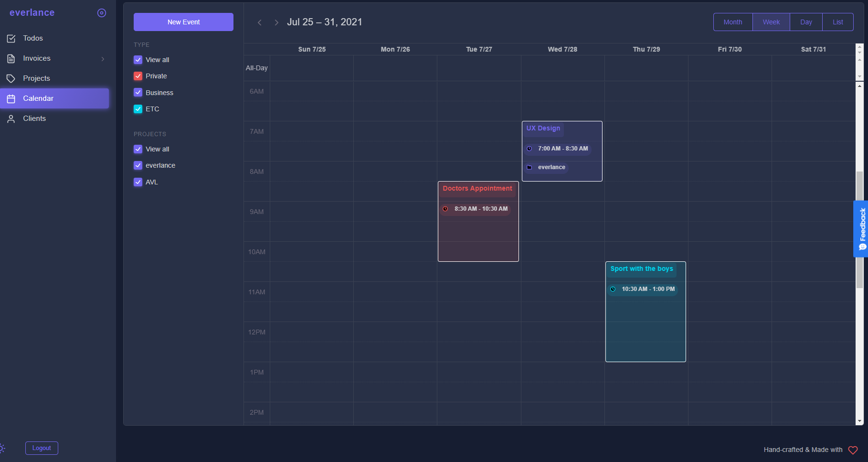
Task: Click the Clients person icon
Action: 11,118
